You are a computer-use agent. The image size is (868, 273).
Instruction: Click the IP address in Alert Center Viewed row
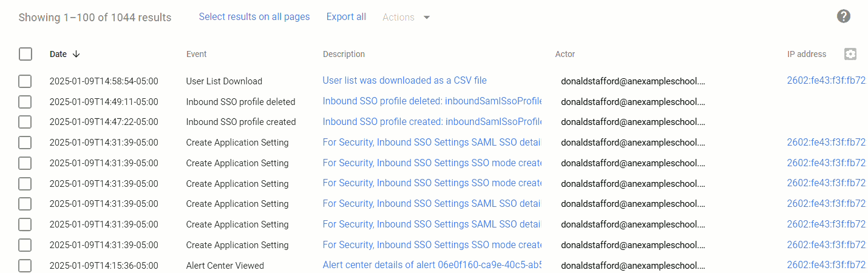point(826,265)
